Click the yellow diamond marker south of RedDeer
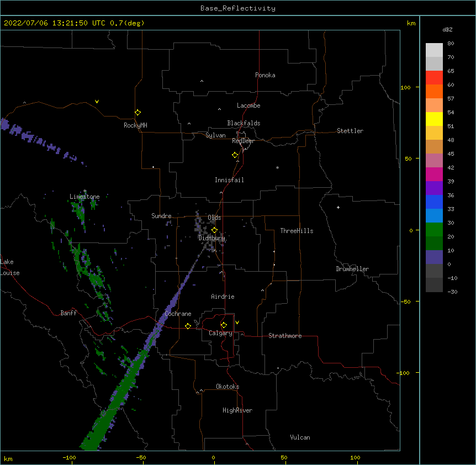The height and width of the screenshot is (465, 476). tap(235, 155)
